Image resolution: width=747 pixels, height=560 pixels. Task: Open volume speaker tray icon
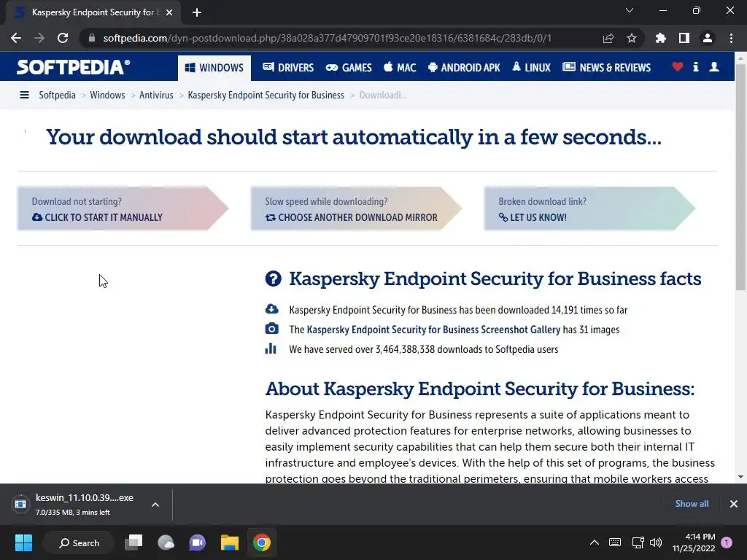656,542
